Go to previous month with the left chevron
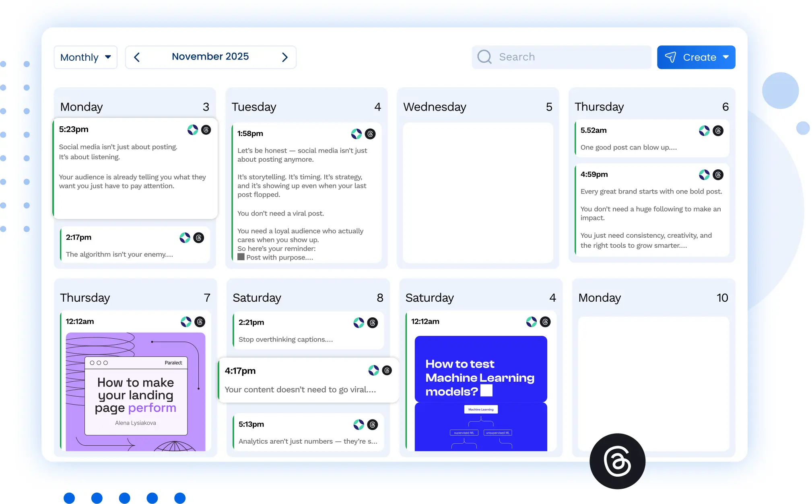 [x=136, y=57]
